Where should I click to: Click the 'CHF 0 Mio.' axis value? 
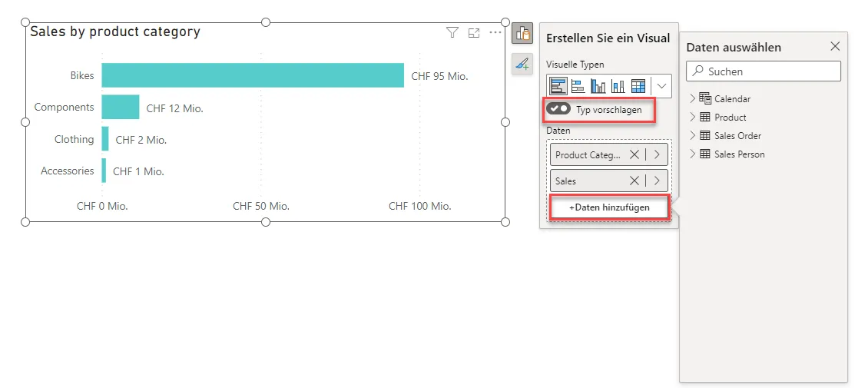[x=102, y=207]
